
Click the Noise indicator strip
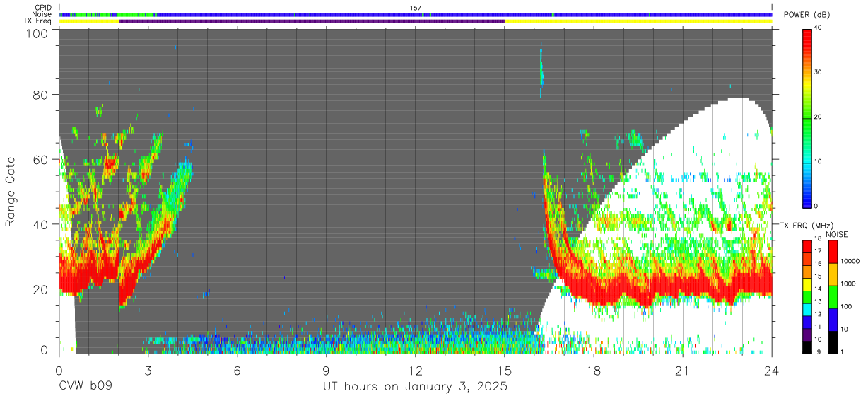tap(416, 14)
